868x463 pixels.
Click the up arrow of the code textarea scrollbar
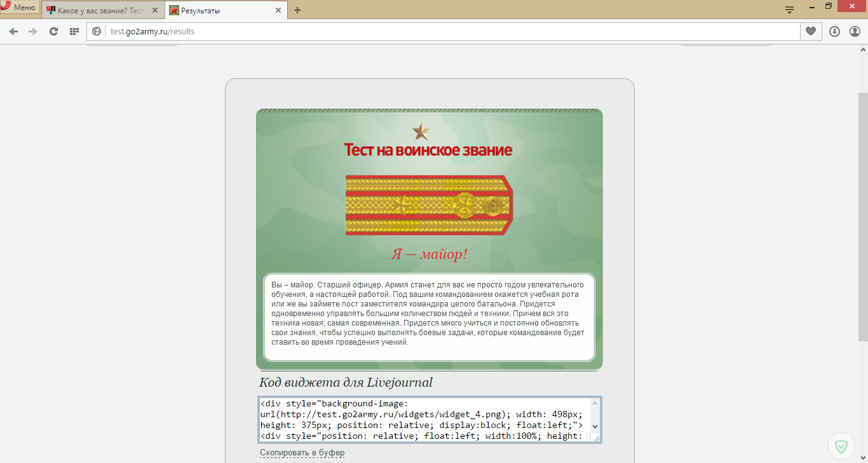[595, 403]
